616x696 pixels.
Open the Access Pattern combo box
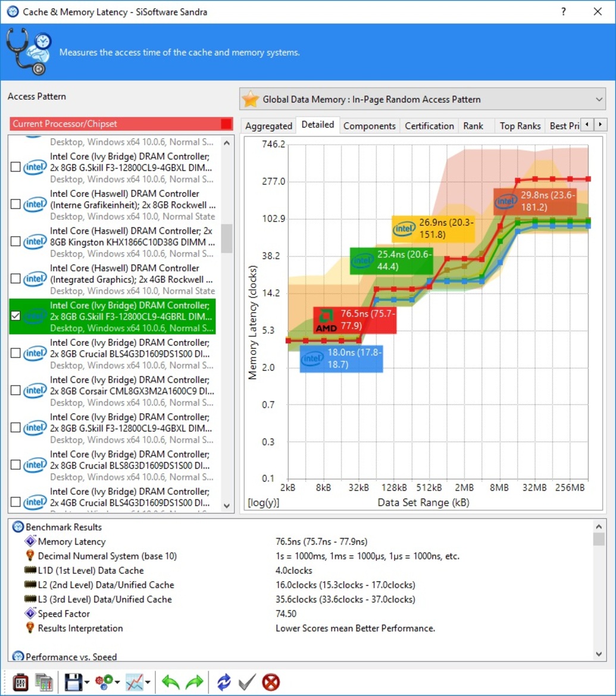pos(423,99)
